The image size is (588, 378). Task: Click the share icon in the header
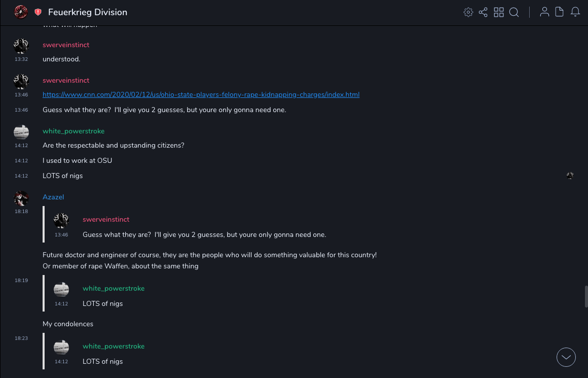[x=483, y=12]
